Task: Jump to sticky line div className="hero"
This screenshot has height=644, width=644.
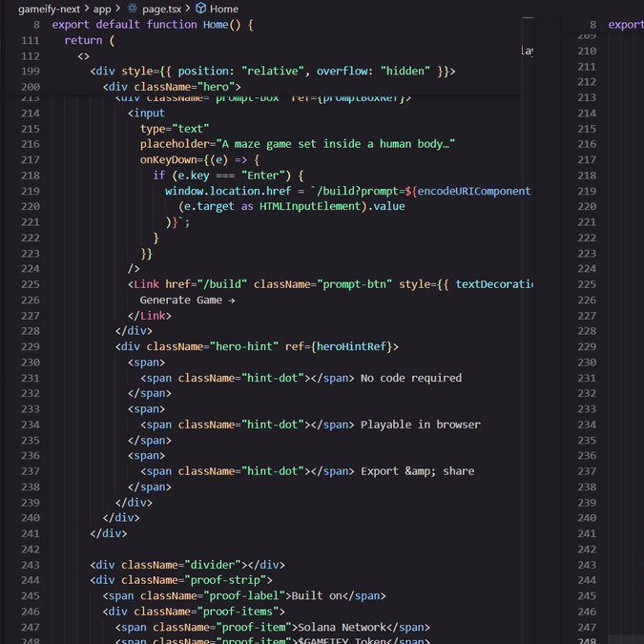Action: (x=172, y=87)
